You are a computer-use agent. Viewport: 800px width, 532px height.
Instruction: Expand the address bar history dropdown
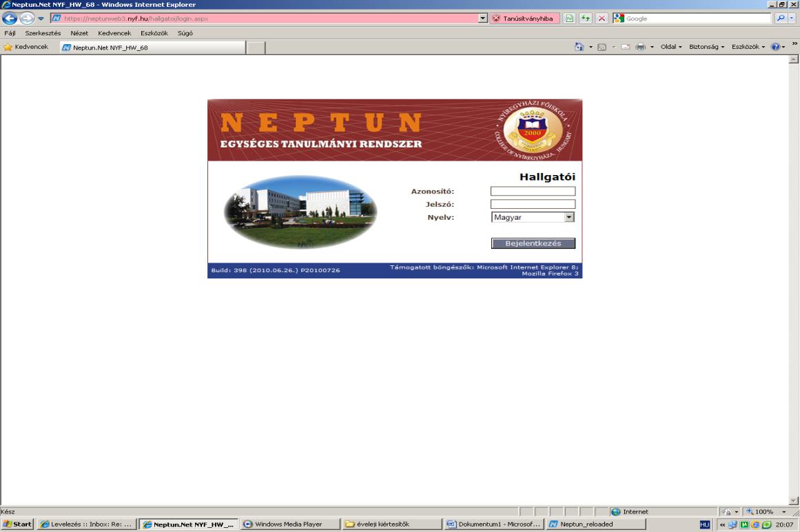tap(482, 19)
